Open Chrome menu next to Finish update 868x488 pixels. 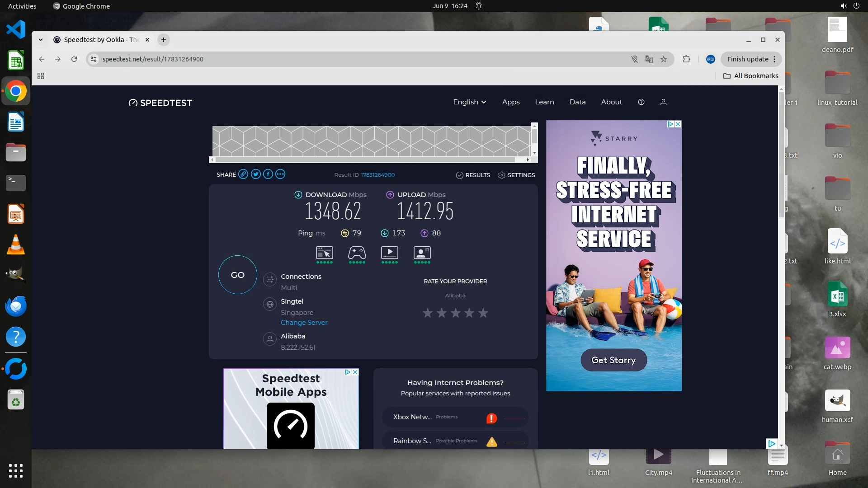pyautogui.click(x=774, y=59)
